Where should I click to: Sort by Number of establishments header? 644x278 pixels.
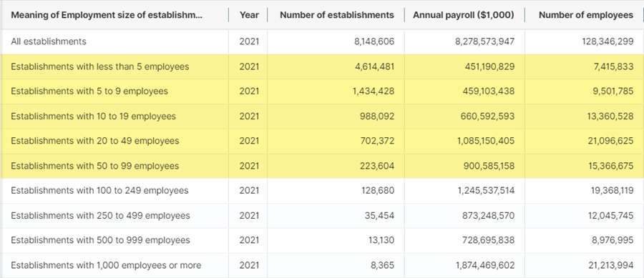coord(337,15)
